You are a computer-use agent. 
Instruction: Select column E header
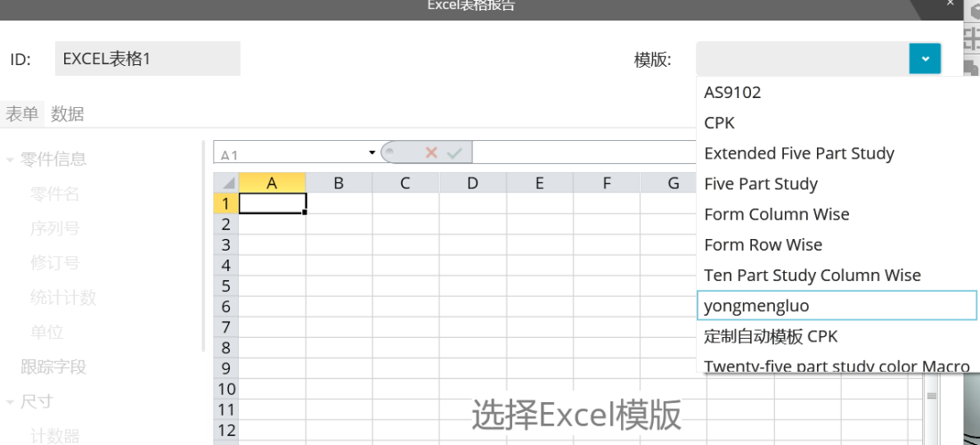click(x=539, y=183)
